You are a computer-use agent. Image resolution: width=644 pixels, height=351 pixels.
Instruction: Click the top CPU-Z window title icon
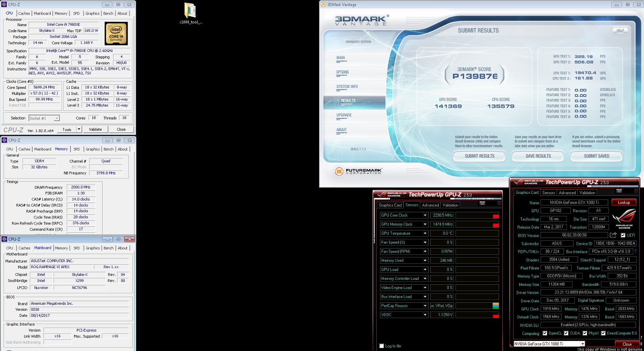tap(4, 4)
